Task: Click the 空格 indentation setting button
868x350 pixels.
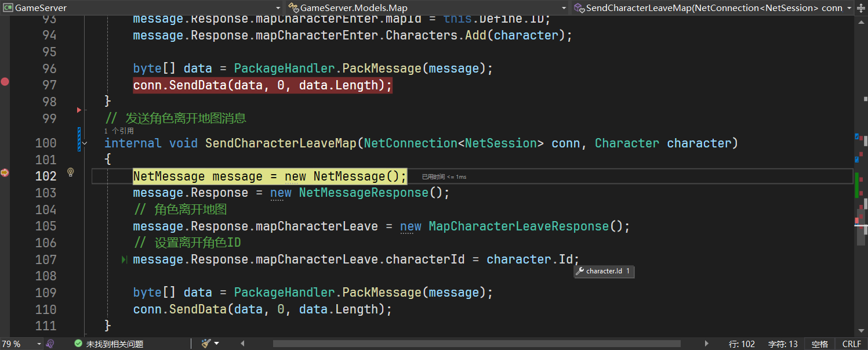Action: click(x=820, y=344)
